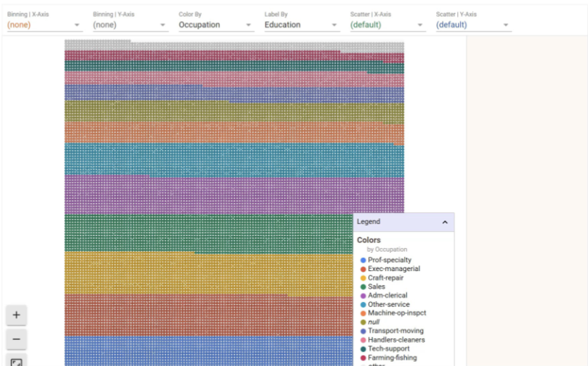Zoom out with the minus button
Image resolution: width=588 pixels, height=366 pixels.
[x=16, y=339]
